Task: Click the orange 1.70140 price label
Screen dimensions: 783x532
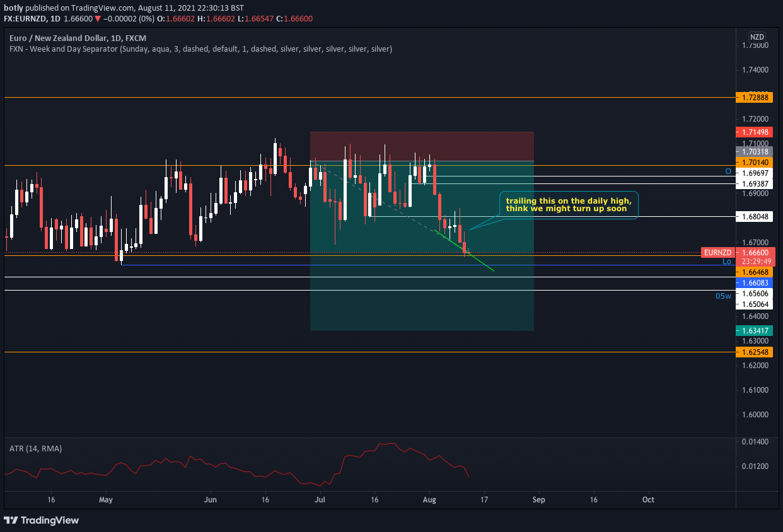Action: click(755, 162)
